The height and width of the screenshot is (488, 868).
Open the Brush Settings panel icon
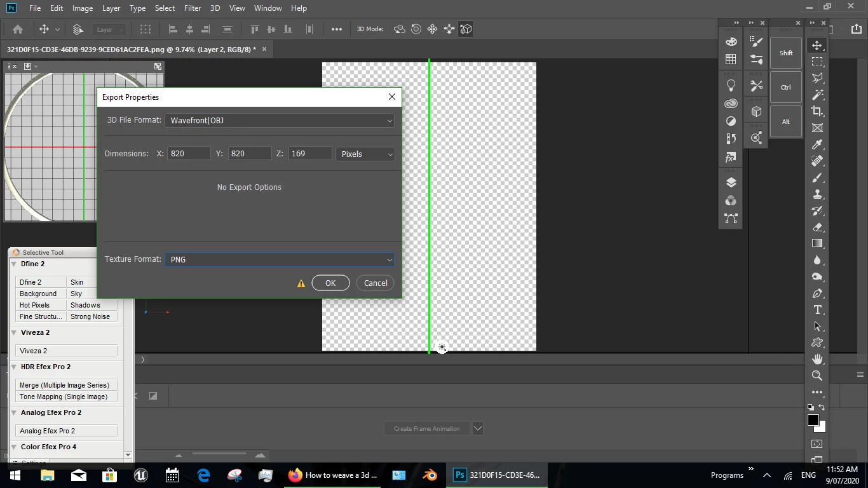pos(756,42)
